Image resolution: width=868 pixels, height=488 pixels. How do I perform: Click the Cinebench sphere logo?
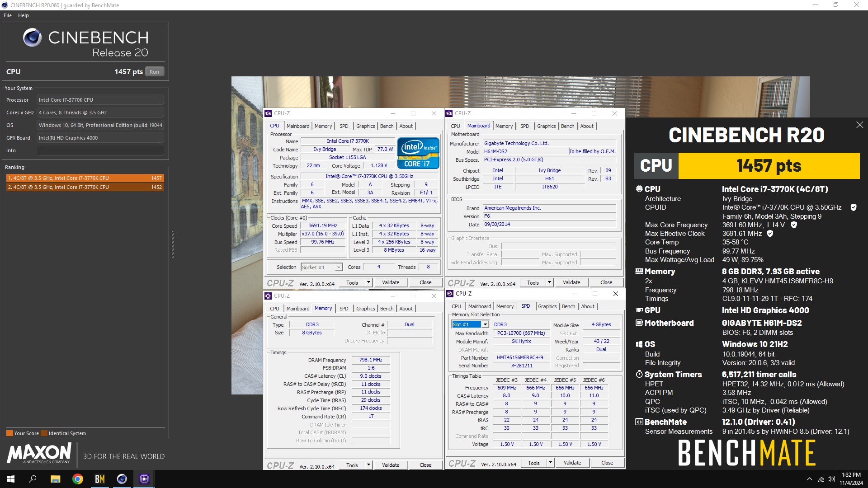[x=33, y=38]
